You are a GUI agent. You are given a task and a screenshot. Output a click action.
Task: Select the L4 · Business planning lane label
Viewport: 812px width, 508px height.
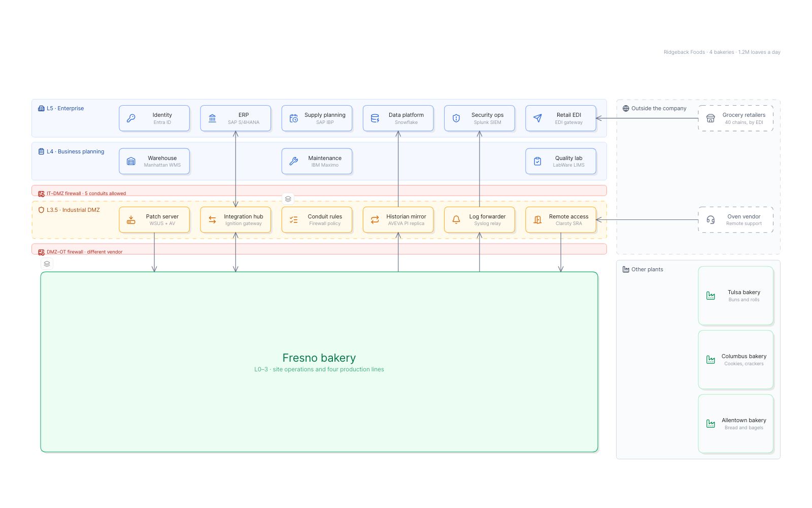(75, 151)
